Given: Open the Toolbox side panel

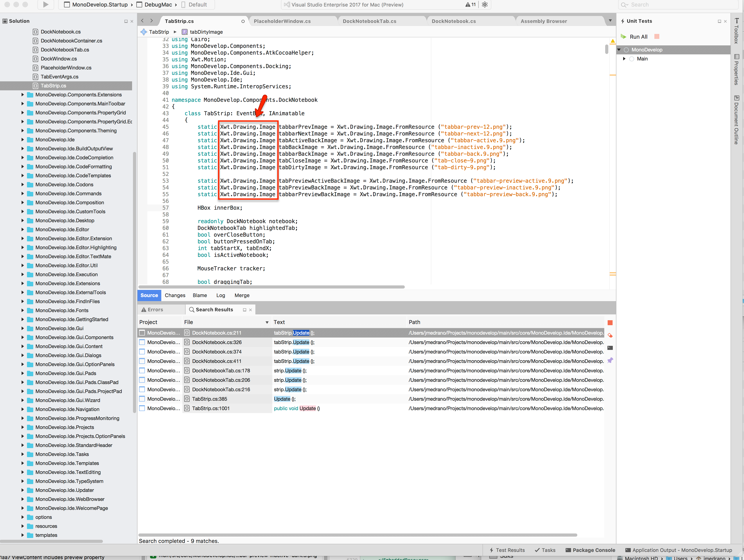Looking at the screenshot, I should point(736,31).
